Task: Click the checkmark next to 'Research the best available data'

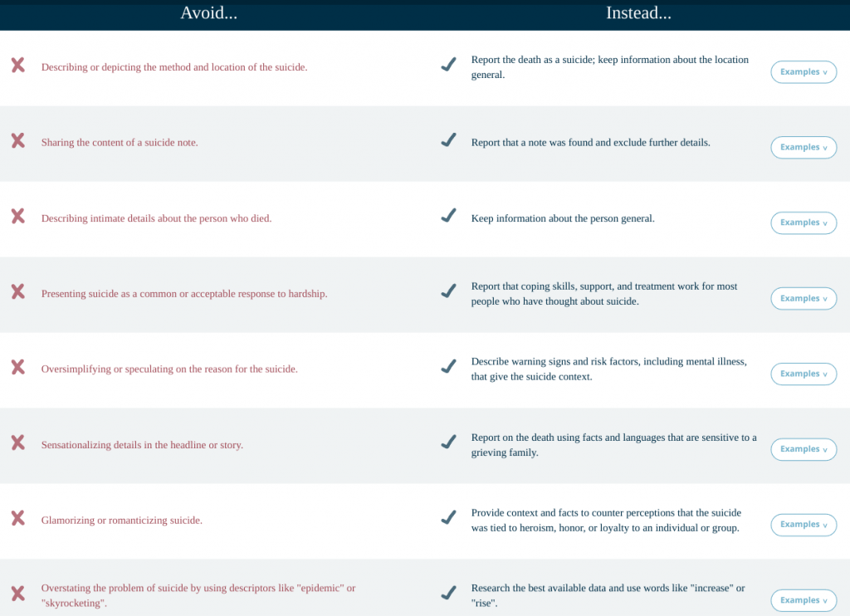Action: click(x=448, y=593)
